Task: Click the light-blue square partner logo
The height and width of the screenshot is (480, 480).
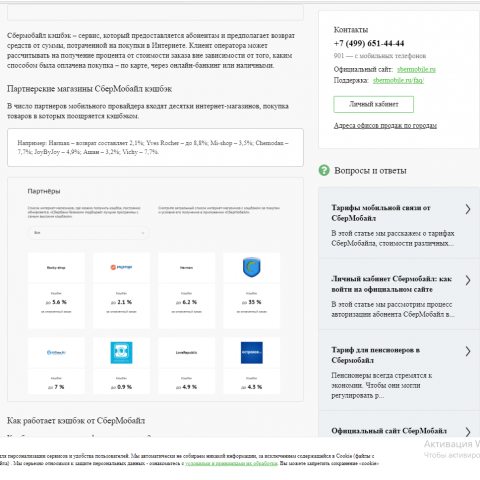Action: point(121,352)
